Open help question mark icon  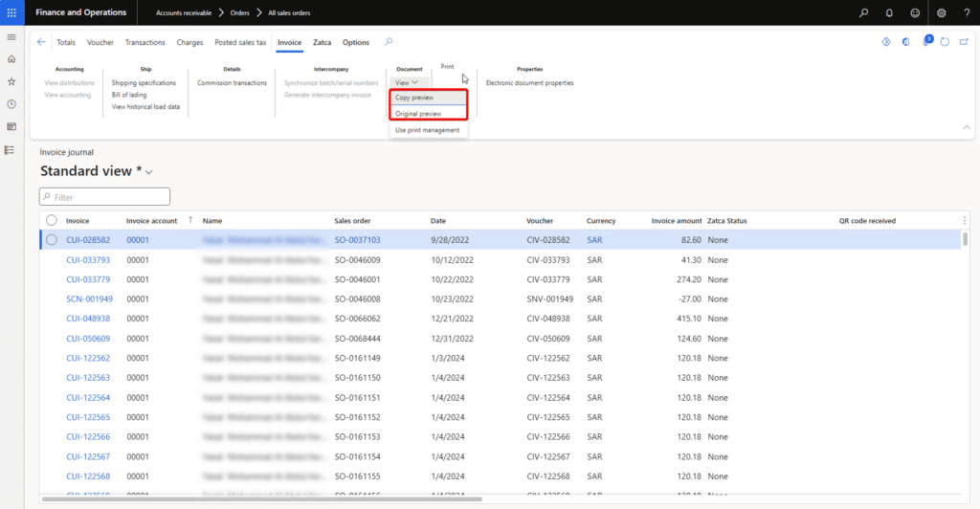point(967,12)
